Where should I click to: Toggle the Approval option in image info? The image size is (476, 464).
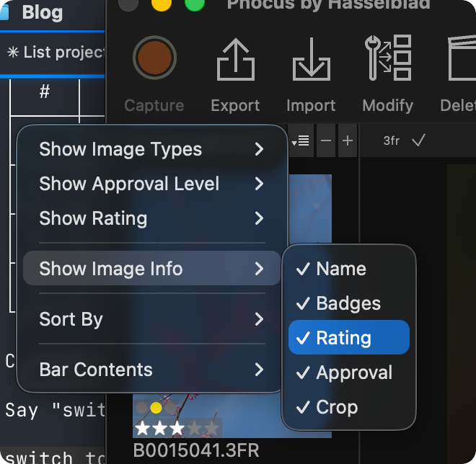pyautogui.click(x=349, y=372)
